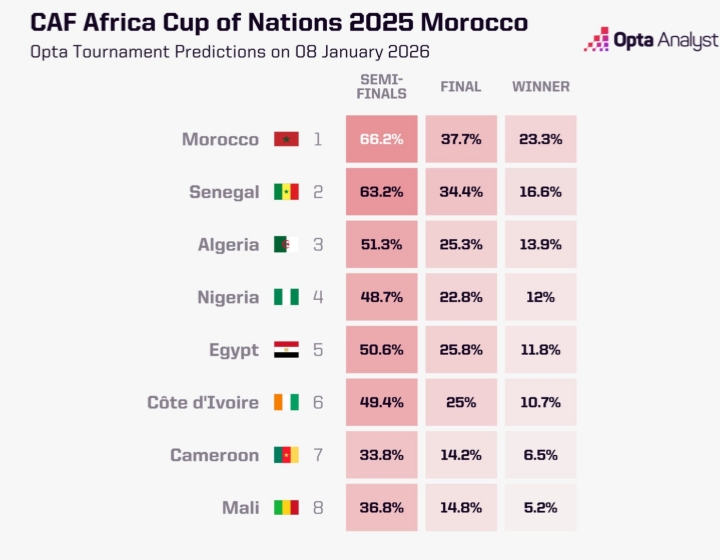Image resolution: width=720 pixels, height=560 pixels.
Task: Select Senegal's 16.6% winner cell
Action: coord(540,192)
